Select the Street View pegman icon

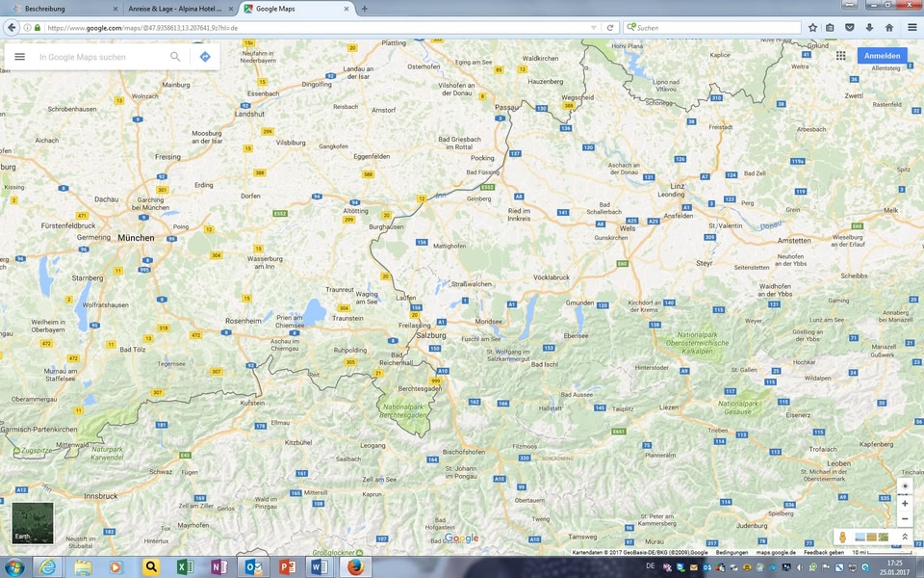pos(843,538)
